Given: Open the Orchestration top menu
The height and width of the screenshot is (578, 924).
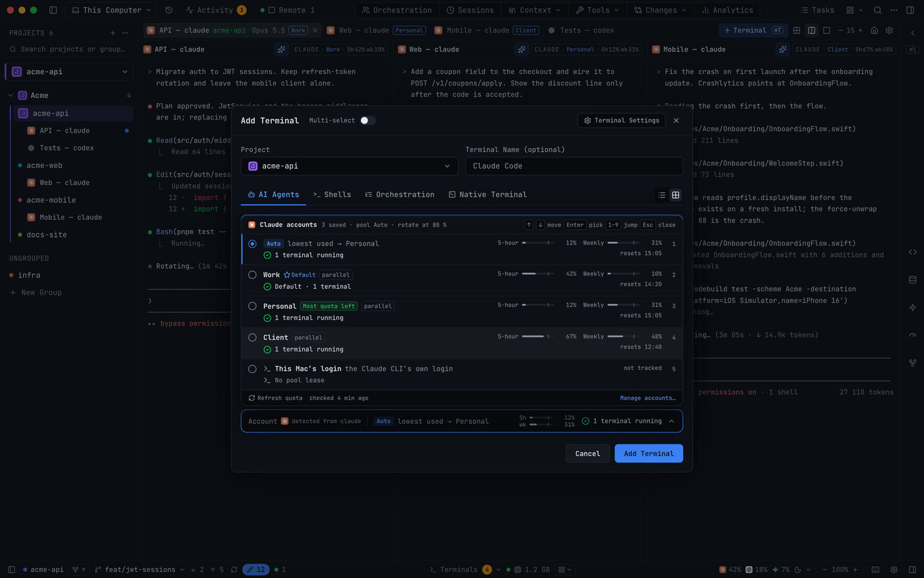Looking at the screenshot, I should point(397,10).
